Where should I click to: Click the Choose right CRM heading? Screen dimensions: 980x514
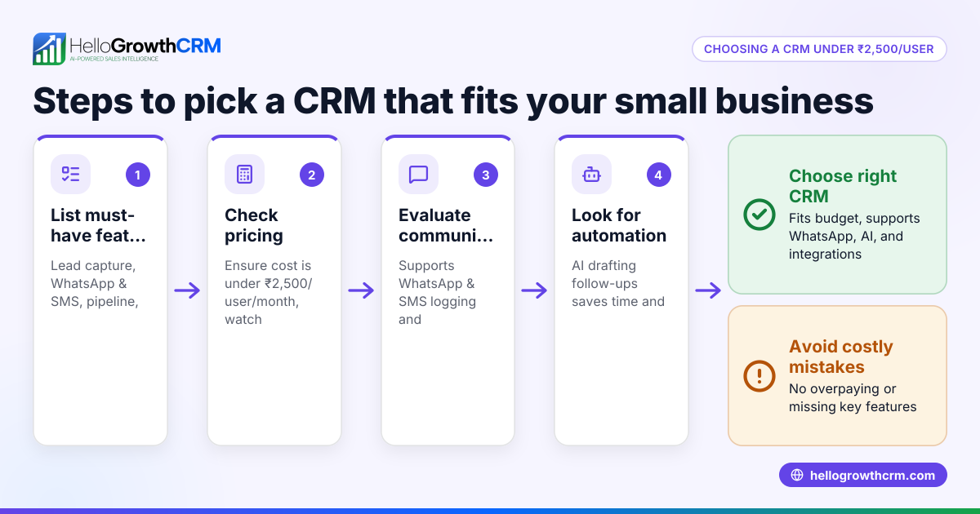click(x=843, y=186)
